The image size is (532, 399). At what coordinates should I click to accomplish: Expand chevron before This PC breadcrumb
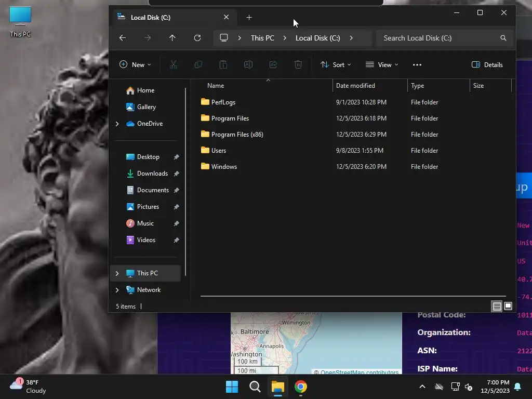click(240, 38)
